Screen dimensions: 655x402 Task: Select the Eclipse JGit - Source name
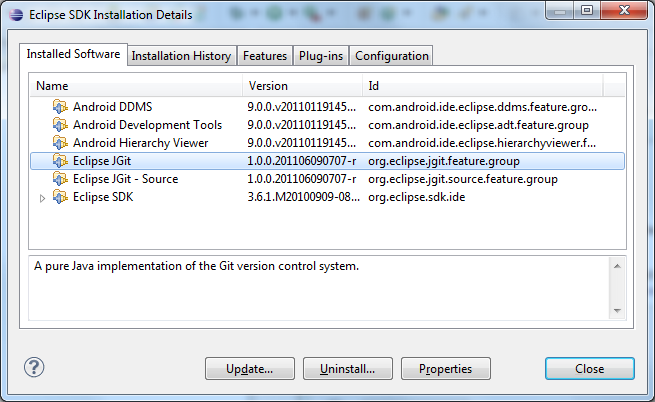pyautogui.click(x=125, y=179)
